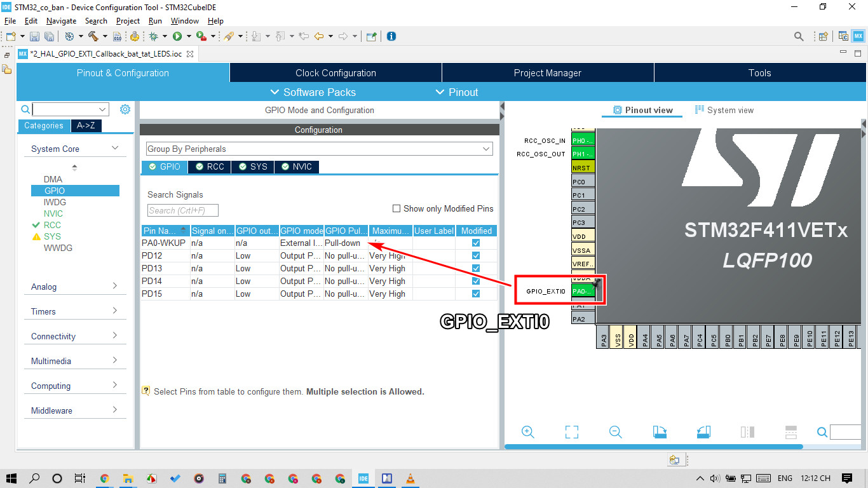Expand the Connectivity category
Screen dimensions: 868x488
pyautogui.click(x=75, y=336)
